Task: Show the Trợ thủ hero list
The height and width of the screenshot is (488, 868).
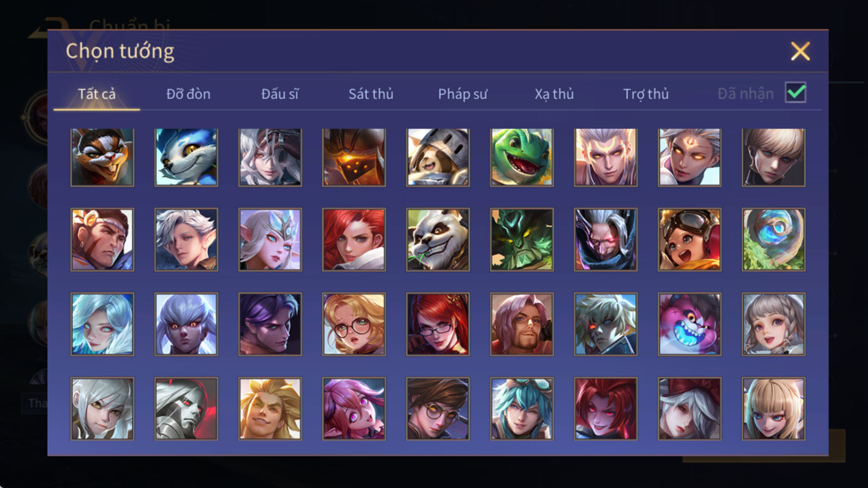Action: point(646,94)
